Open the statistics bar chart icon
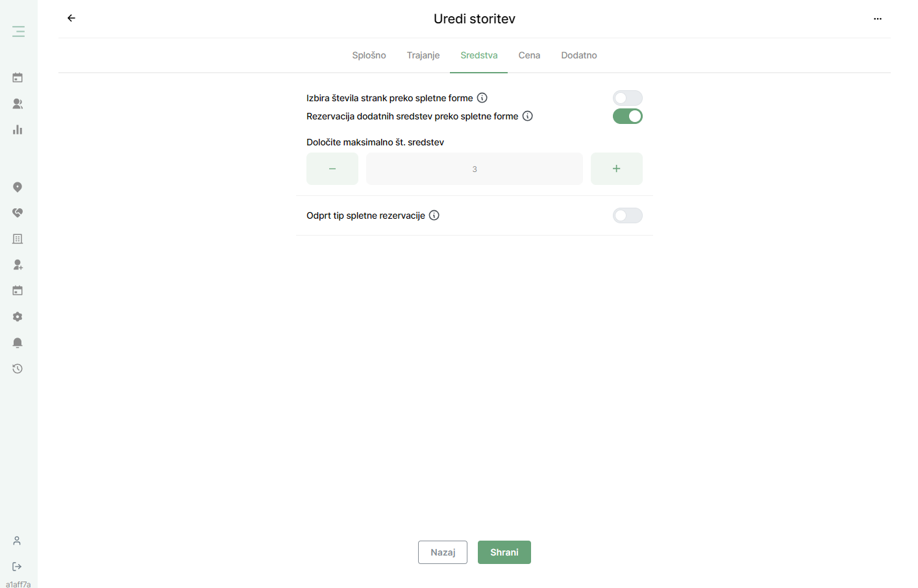Image resolution: width=918 pixels, height=588 pixels. click(18, 130)
